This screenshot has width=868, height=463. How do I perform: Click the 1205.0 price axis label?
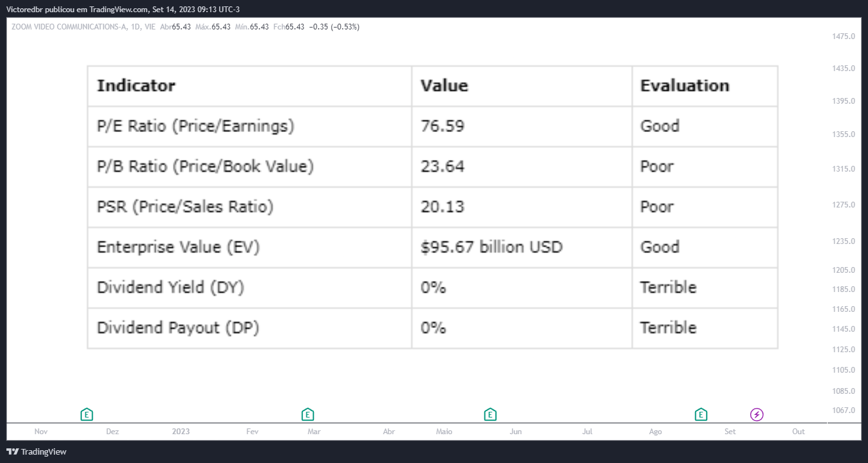coord(844,270)
